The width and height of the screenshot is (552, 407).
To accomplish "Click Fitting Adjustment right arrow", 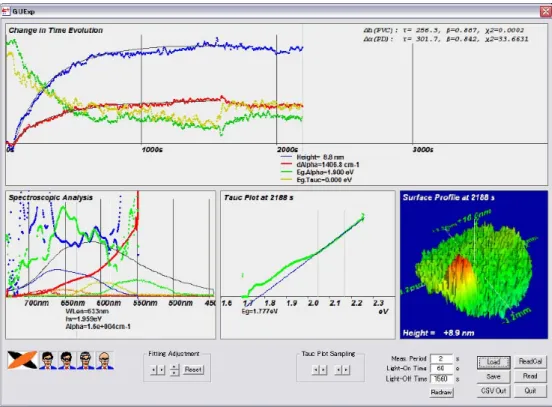I will pos(161,370).
